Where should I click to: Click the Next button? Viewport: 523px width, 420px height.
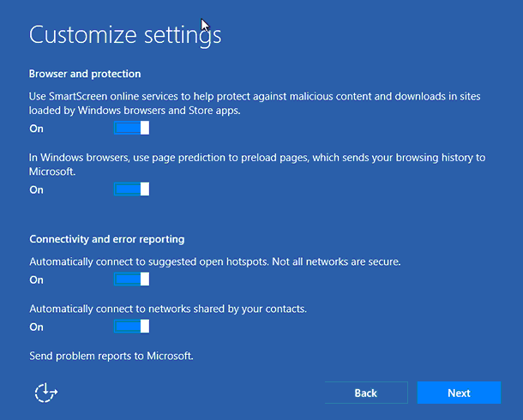[x=459, y=393]
